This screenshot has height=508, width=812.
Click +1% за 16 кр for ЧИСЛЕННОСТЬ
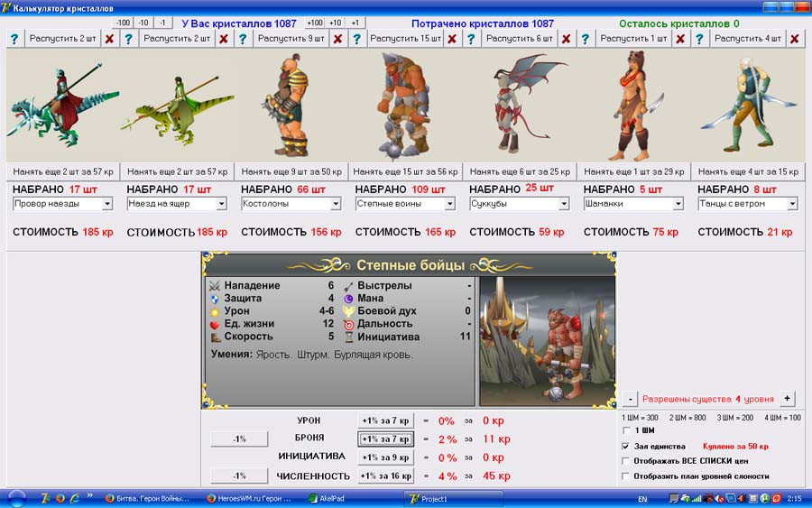click(x=385, y=476)
